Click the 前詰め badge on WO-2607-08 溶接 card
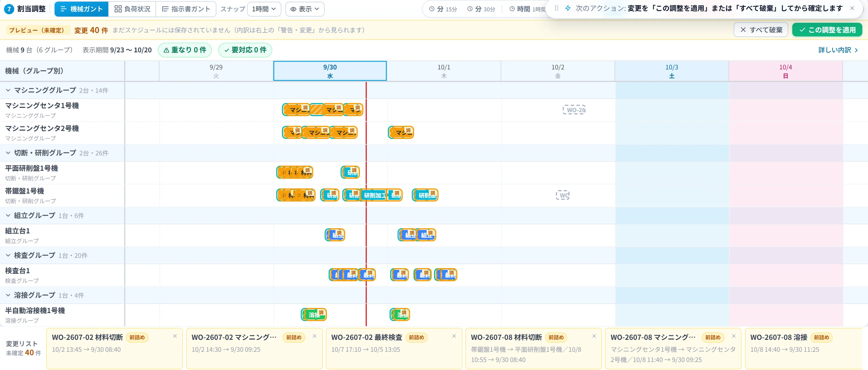Image resolution: width=868 pixels, height=370 pixels. 821,337
